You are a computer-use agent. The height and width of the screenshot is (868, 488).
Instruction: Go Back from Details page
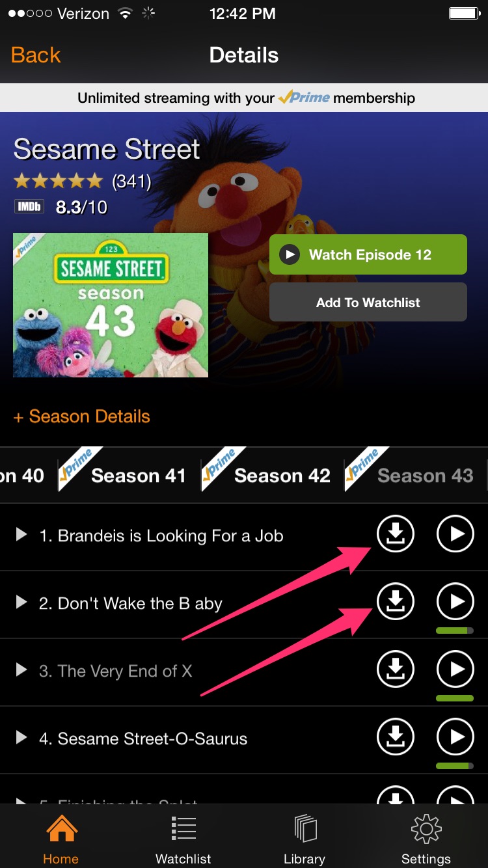36,55
